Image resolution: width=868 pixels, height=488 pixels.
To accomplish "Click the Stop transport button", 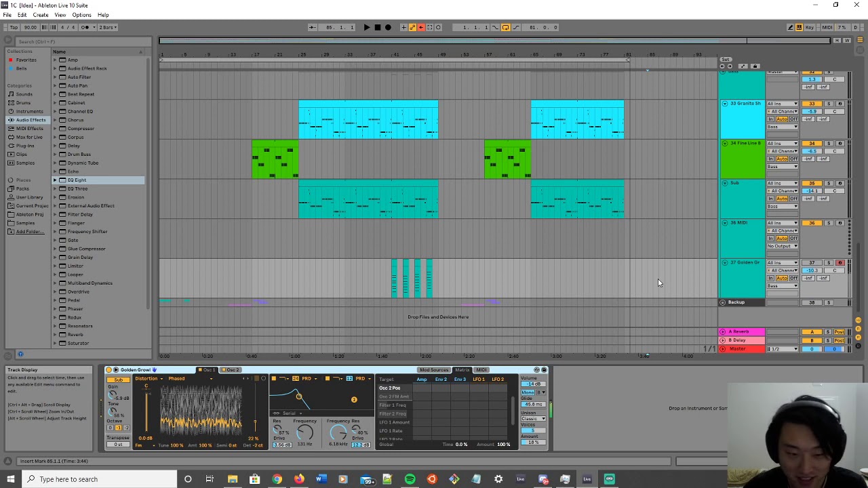I will 378,27.
